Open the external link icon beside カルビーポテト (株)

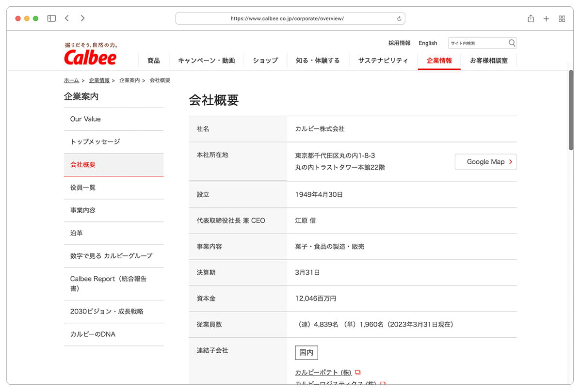pos(357,372)
